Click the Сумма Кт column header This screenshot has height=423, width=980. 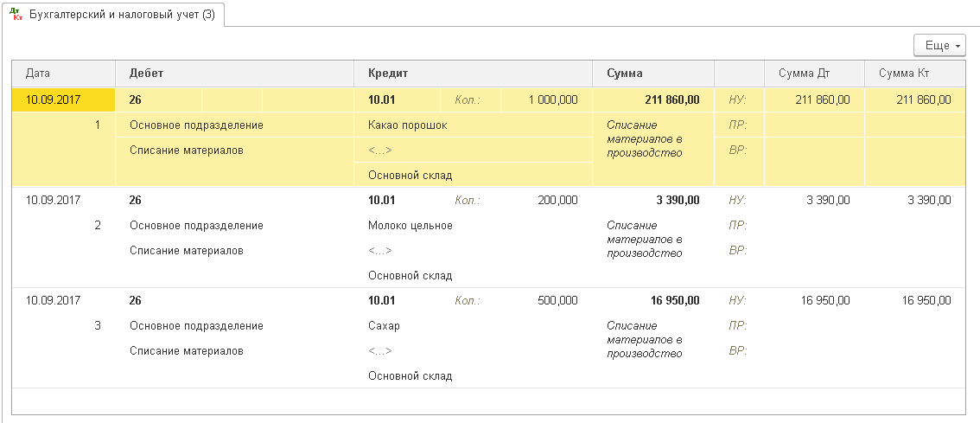[915, 74]
